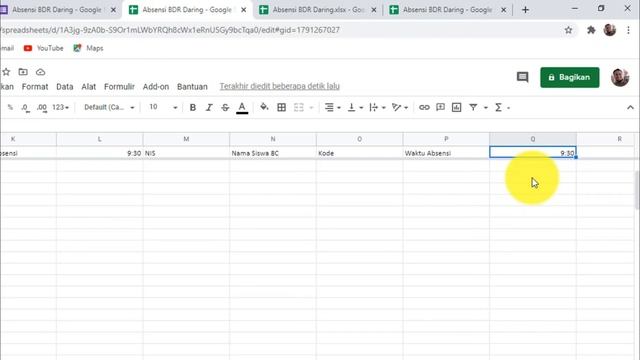Open vertical align dropdown
This screenshot has width=640, height=360.
tap(355, 107)
